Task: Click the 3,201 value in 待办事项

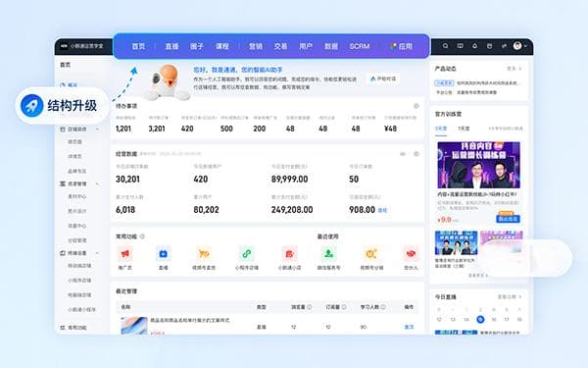Action: [x=157, y=129]
